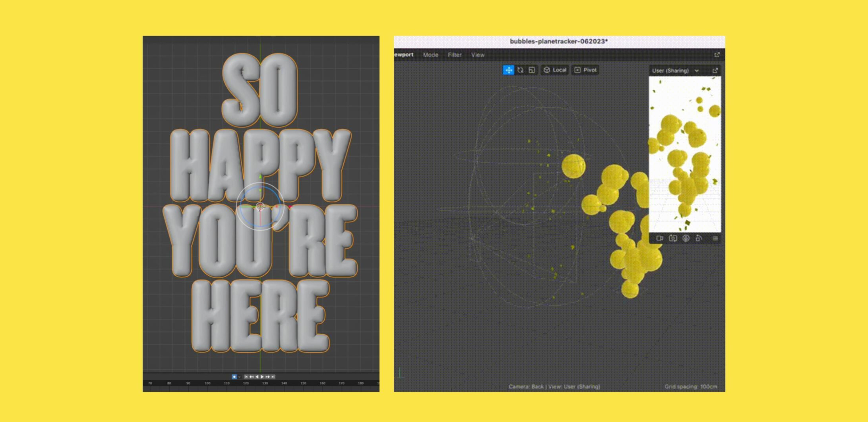868x422 pixels.
Task: Open the preview panel hamburger menu
Action: (x=715, y=238)
